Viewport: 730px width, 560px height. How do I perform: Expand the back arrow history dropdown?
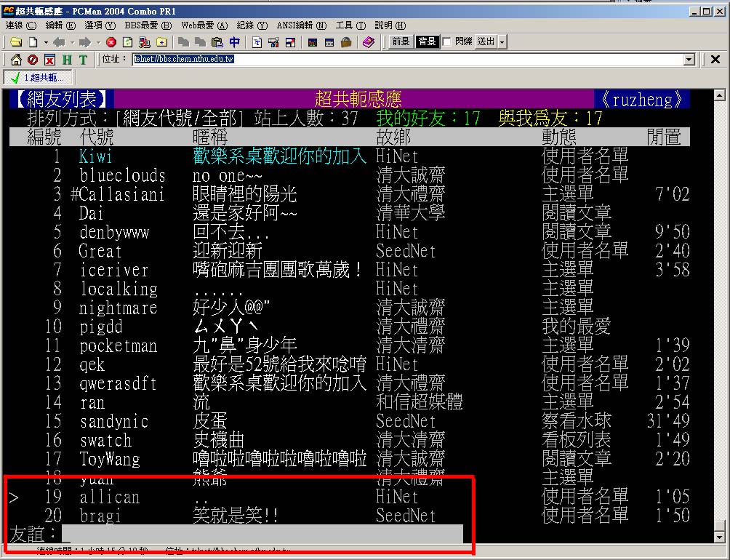pos(71,42)
